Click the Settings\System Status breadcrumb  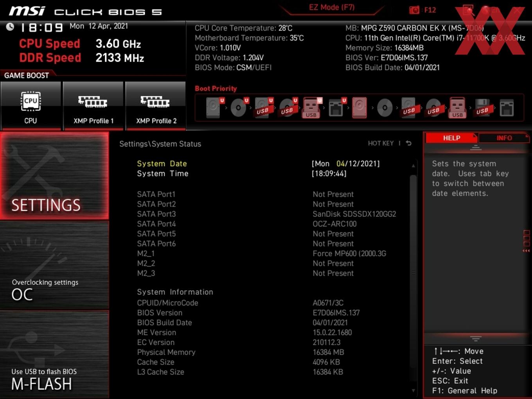160,144
